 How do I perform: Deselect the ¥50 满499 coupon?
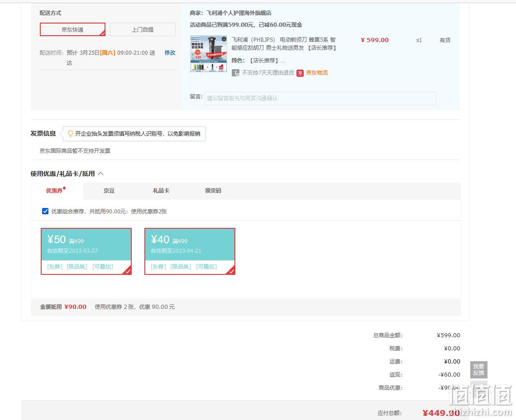coord(86,251)
